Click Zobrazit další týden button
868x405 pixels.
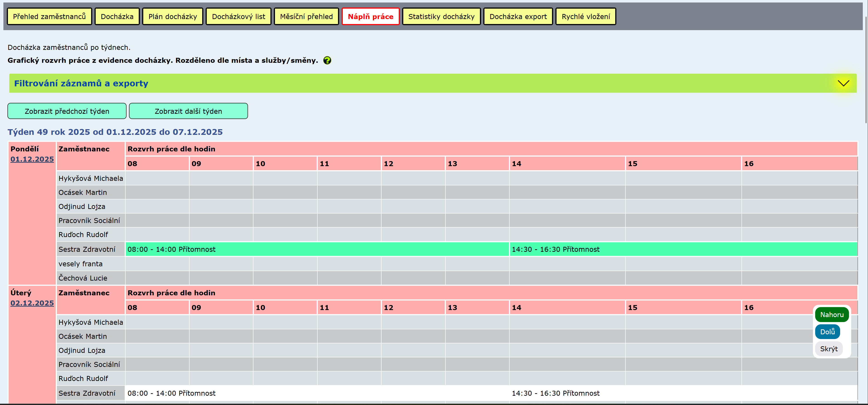188,111
